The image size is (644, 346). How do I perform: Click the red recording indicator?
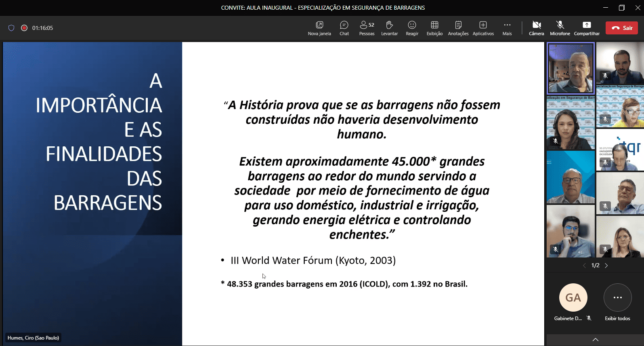click(24, 28)
